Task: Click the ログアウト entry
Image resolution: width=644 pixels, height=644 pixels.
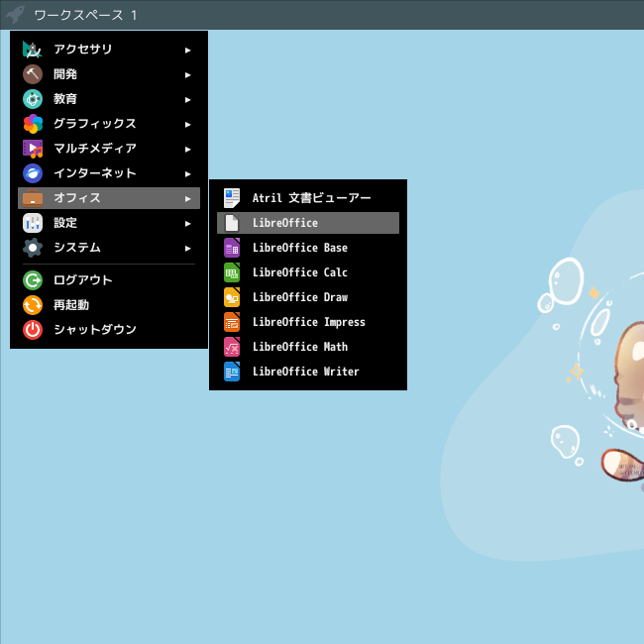Action: click(x=109, y=280)
